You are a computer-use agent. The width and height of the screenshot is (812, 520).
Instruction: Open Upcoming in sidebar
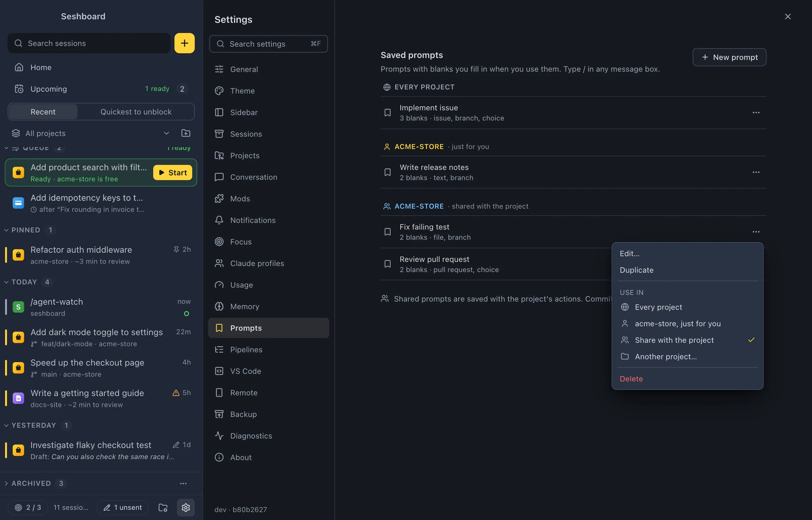[x=101, y=89]
